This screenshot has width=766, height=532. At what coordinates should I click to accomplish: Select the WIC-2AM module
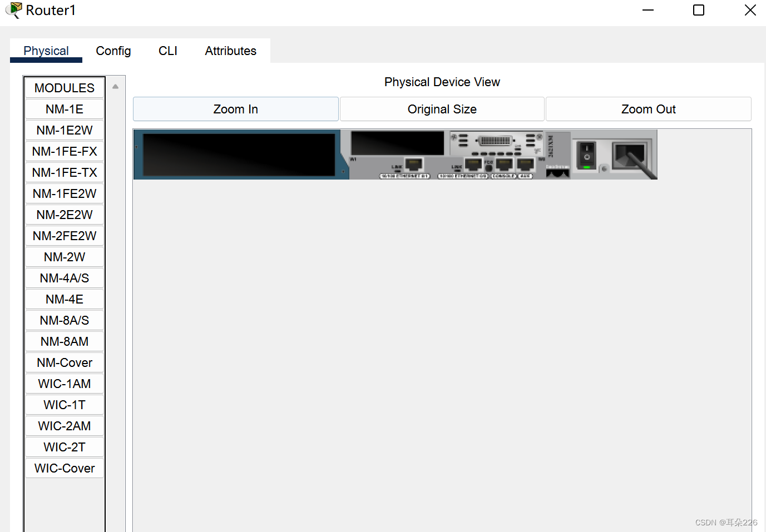point(65,426)
